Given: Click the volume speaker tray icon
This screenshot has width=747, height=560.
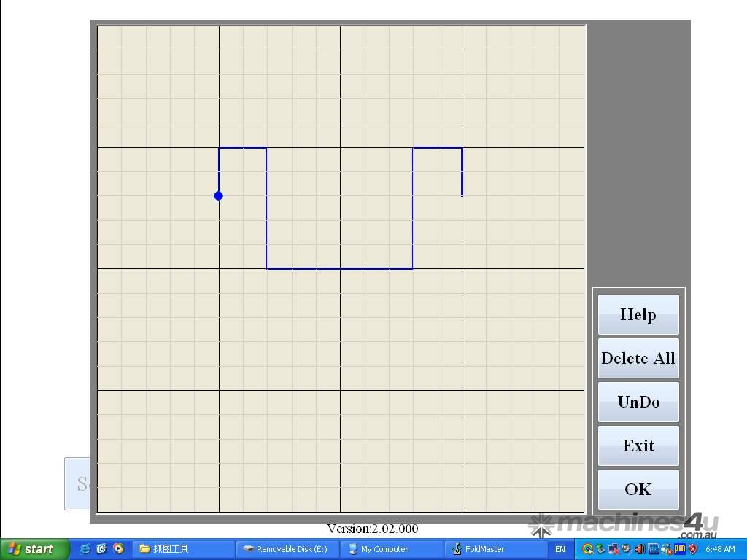Looking at the screenshot, I should [640, 549].
